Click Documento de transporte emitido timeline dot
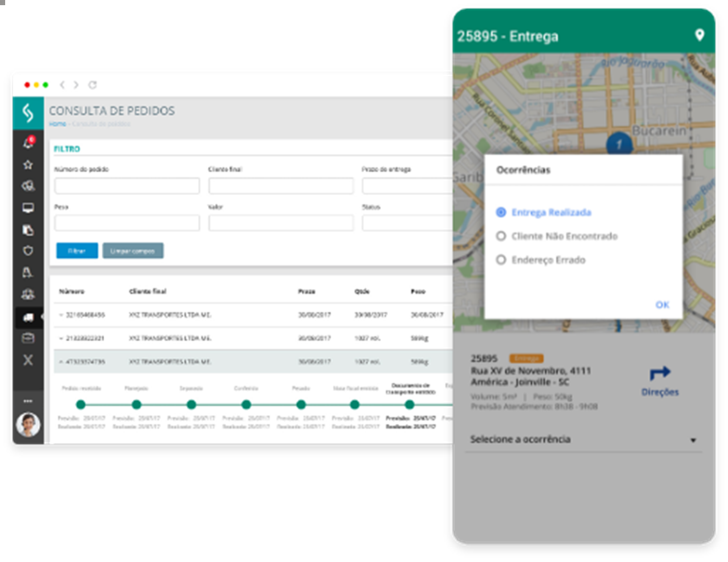Screen dimensions: 728x562 [x=410, y=405]
